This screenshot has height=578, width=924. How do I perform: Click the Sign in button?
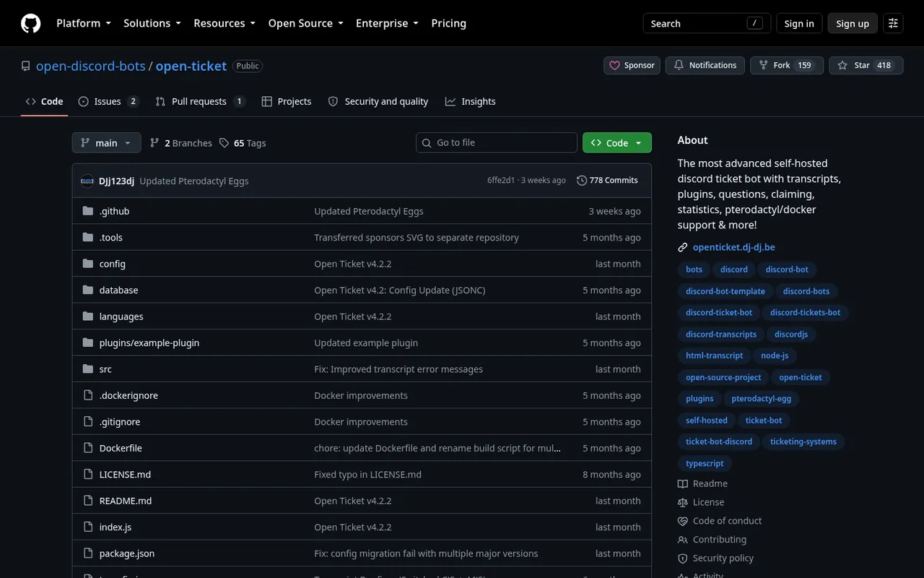[799, 23]
